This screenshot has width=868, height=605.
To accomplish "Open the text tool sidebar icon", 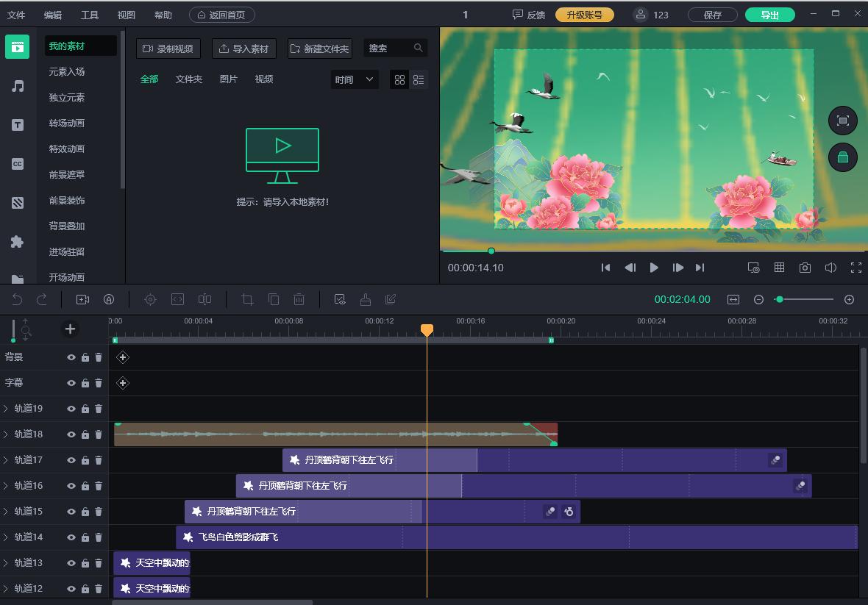I will point(18,125).
